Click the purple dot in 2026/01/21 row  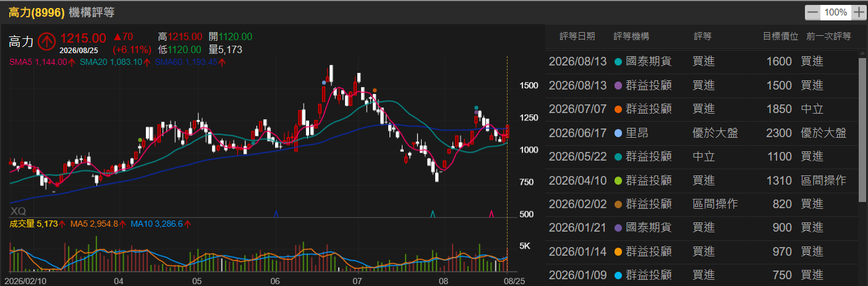618,228
